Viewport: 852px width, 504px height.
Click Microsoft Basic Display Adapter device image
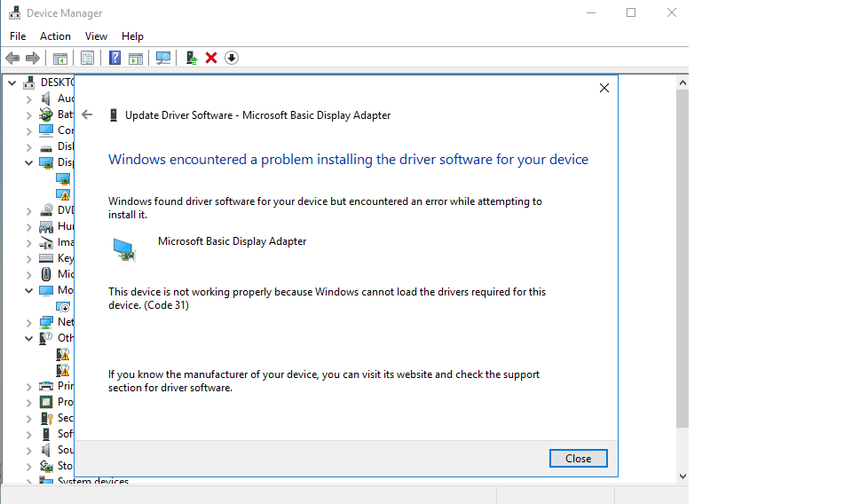pos(125,250)
